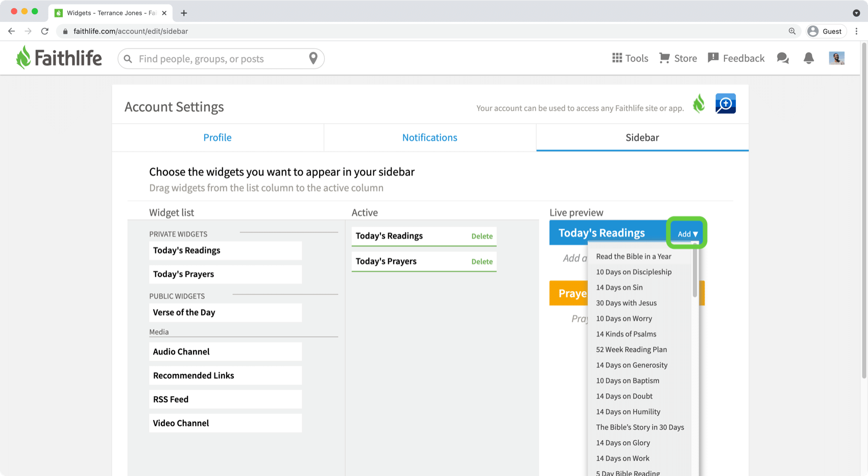
Task: Click the location pin in search box
Action: coord(314,58)
